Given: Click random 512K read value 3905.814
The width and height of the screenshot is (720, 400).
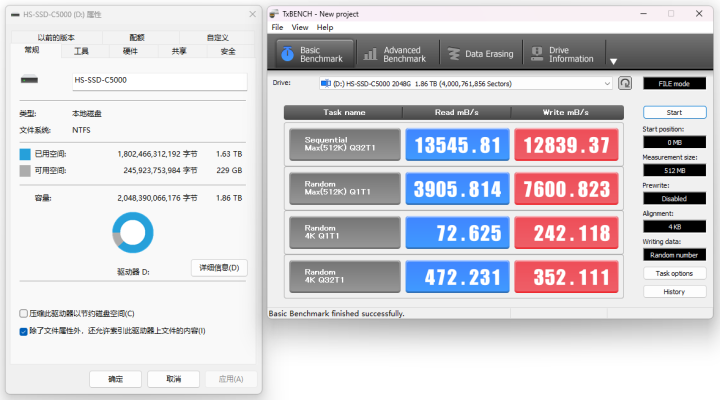Looking at the screenshot, I should coord(457,189).
